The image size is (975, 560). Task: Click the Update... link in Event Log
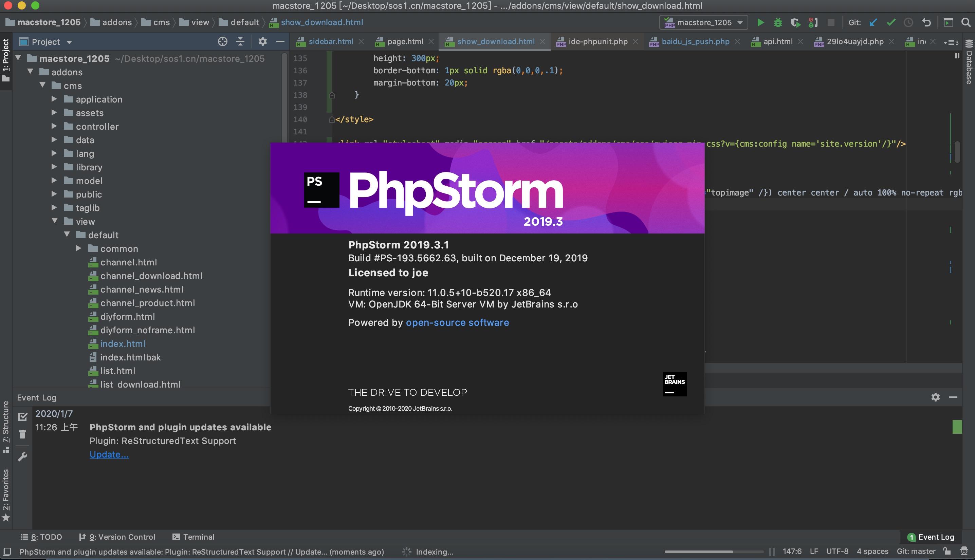(x=109, y=454)
